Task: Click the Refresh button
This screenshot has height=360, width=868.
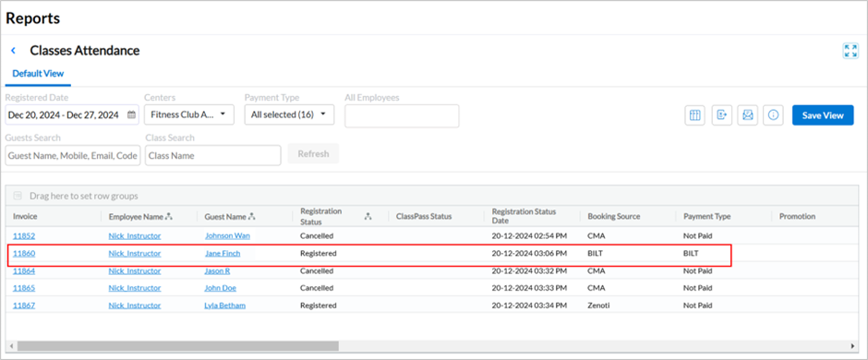Action: 313,154
